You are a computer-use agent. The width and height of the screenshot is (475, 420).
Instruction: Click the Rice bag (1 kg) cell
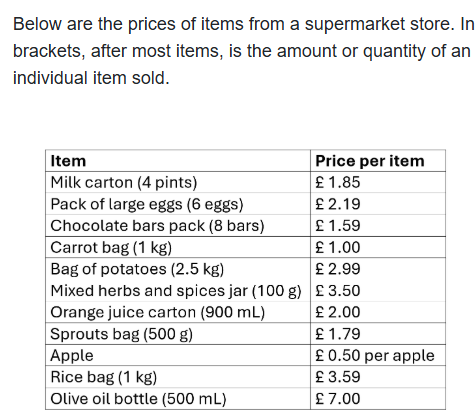[178, 377]
